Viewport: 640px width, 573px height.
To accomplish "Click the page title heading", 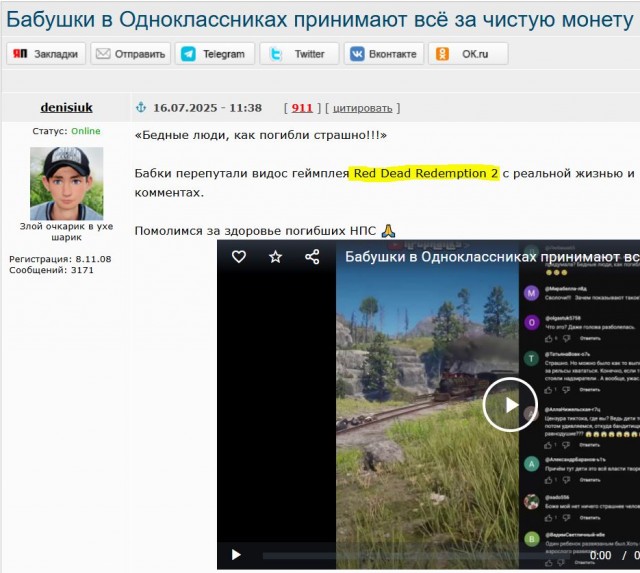I will point(320,19).
